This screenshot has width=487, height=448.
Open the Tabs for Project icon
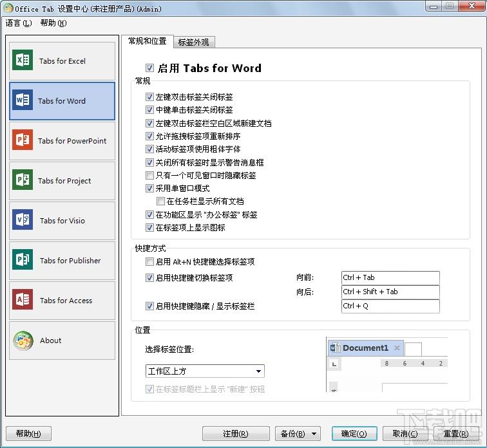pyautogui.click(x=23, y=180)
